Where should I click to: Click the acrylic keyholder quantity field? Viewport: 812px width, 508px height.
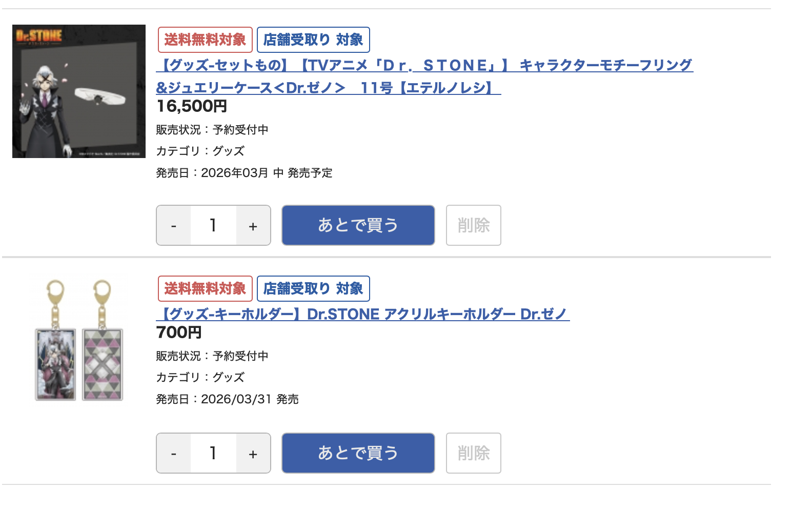[x=213, y=454]
